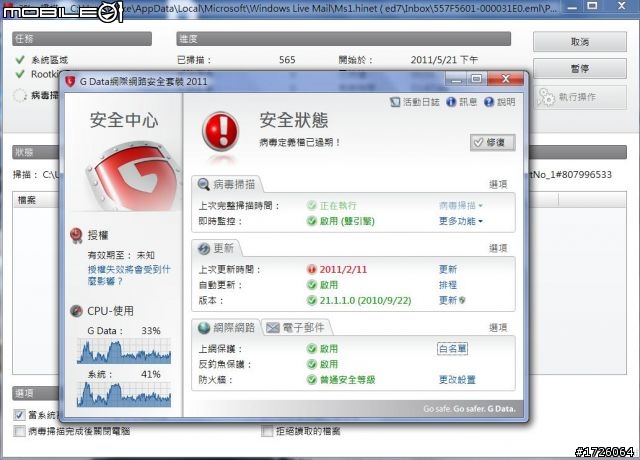
Task: Click the 取消 button in scan window
Action: (580, 42)
